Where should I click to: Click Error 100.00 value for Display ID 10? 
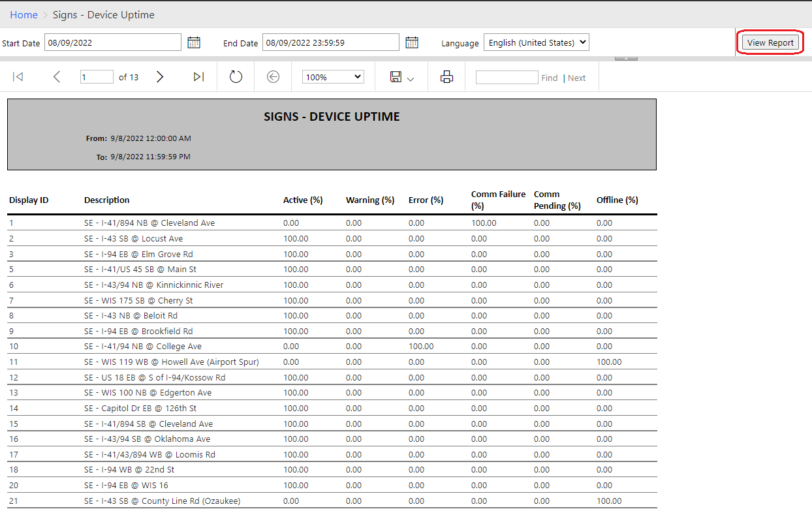tap(421, 347)
